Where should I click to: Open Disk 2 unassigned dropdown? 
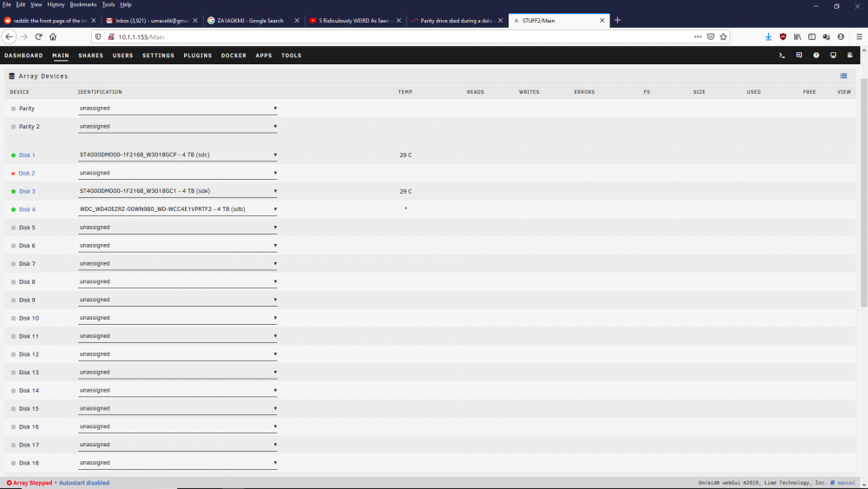(177, 173)
